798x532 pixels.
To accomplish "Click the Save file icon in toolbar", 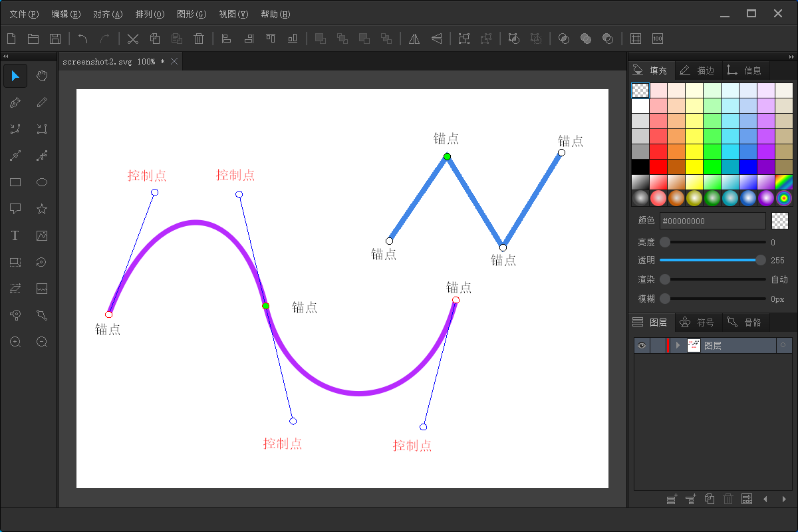I will 55,39.
